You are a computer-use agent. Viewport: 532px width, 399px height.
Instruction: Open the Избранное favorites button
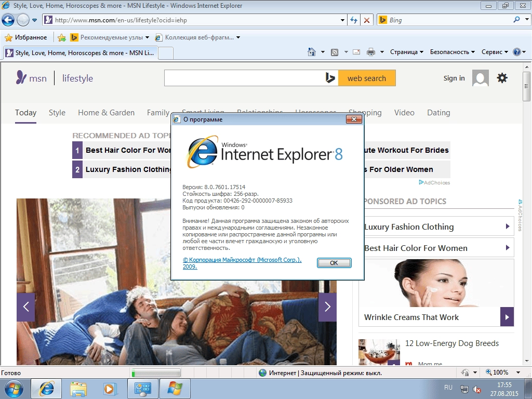tap(26, 37)
